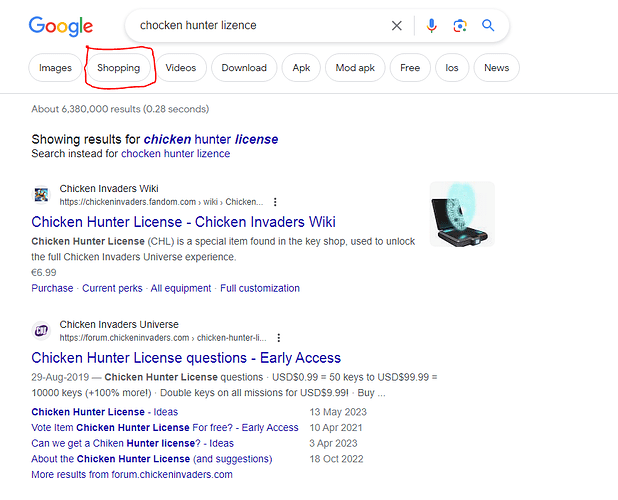
Task: Click inside the search text field
Action: 250,25
